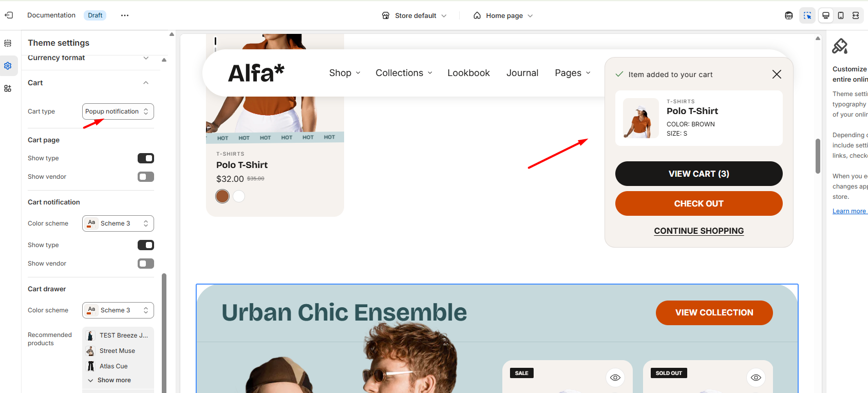Disable Show type under Cart page

tap(146, 158)
